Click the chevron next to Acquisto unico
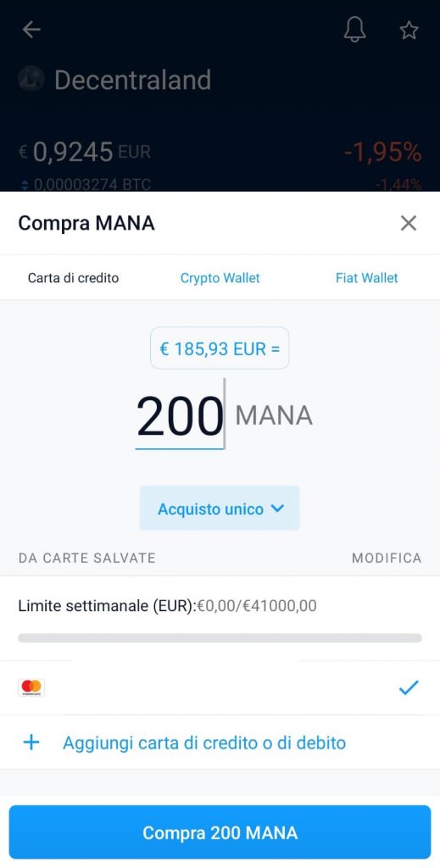The width and height of the screenshot is (440, 868). [278, 509]
